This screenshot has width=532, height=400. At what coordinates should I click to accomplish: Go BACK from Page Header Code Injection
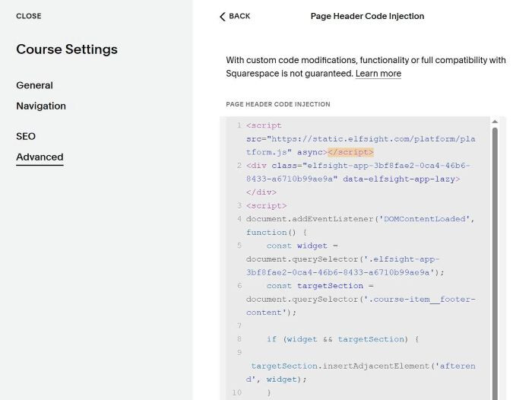pyautogui.click(x=235, y=16)
